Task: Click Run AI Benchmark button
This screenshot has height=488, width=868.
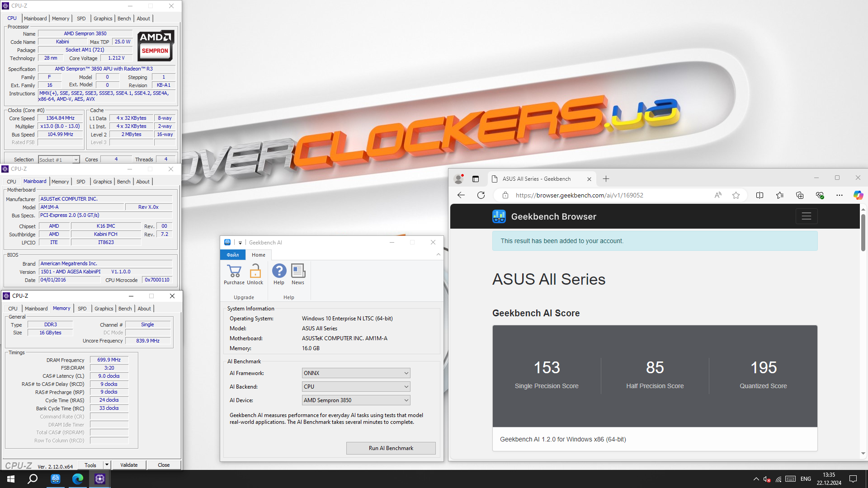Action: pyautogui.click(x=391, y=448)
